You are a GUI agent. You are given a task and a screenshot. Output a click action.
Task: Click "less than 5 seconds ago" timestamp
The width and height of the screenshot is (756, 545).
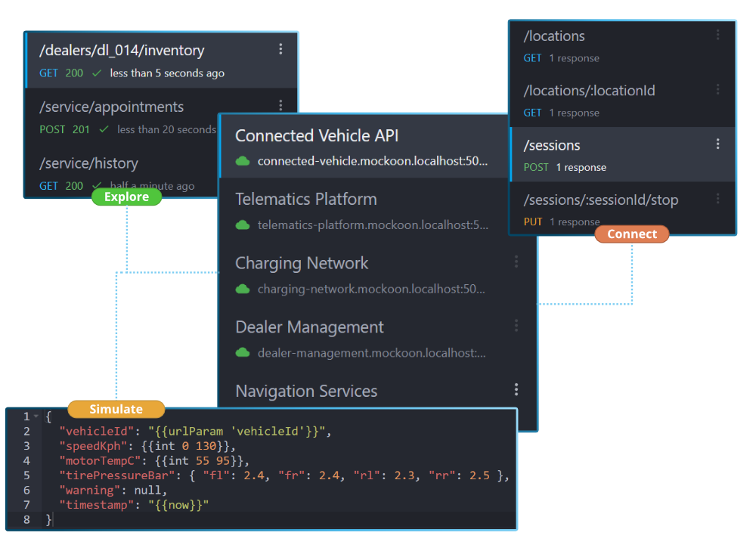(167, 73)
